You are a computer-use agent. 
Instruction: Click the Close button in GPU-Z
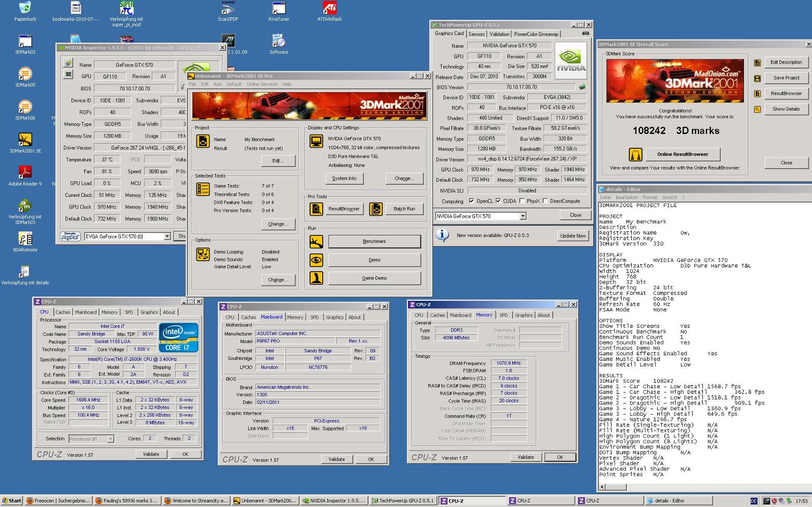click(x=576, y=215)
